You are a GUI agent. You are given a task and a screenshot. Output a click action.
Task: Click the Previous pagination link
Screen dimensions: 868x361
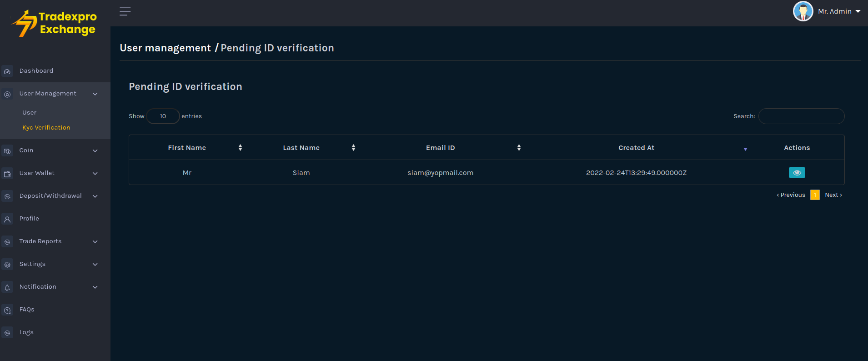tap(791, 195)
